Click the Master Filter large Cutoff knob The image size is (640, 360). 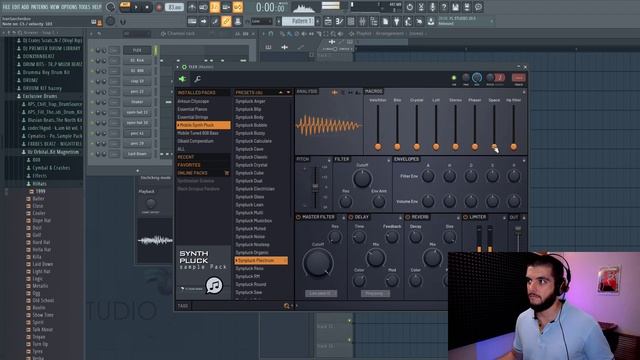tap(318, 263)
